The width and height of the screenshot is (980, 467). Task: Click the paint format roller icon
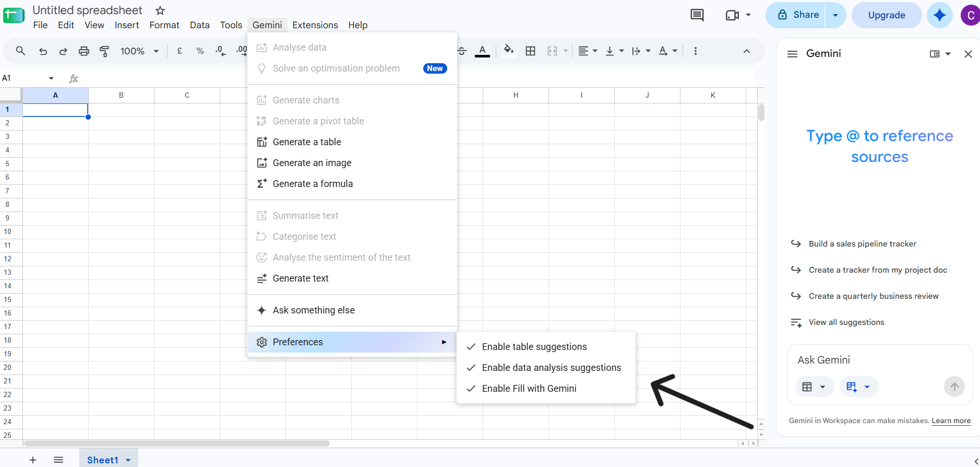pyautogui.click(x=104, y=51)
